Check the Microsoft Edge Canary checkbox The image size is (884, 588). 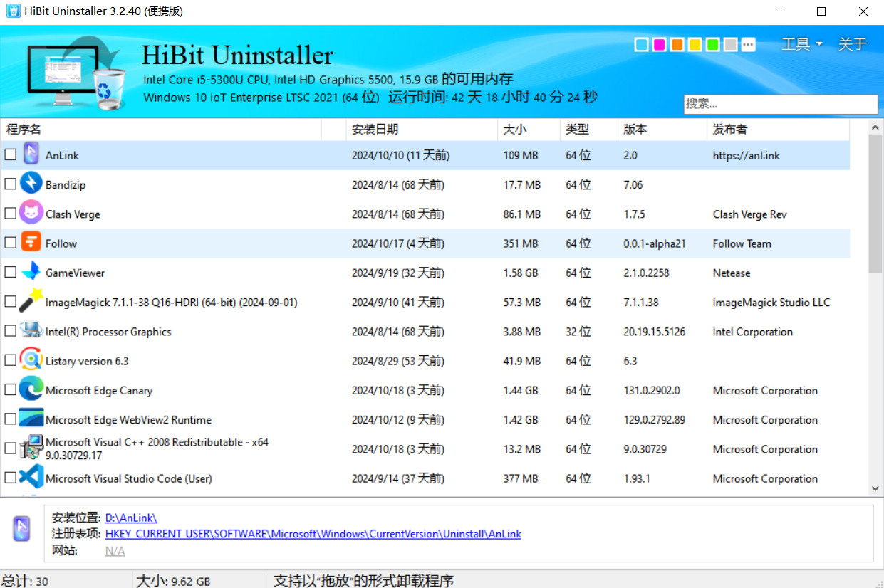(x=10, y=389)
